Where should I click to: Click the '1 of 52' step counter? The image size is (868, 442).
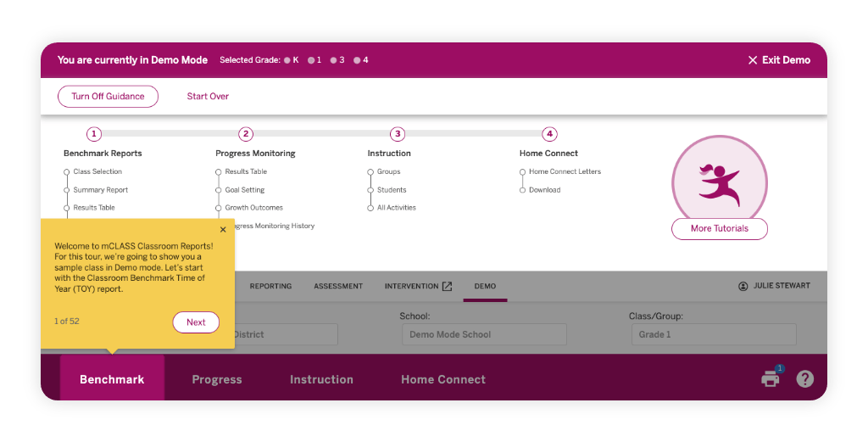pos(67,322)
